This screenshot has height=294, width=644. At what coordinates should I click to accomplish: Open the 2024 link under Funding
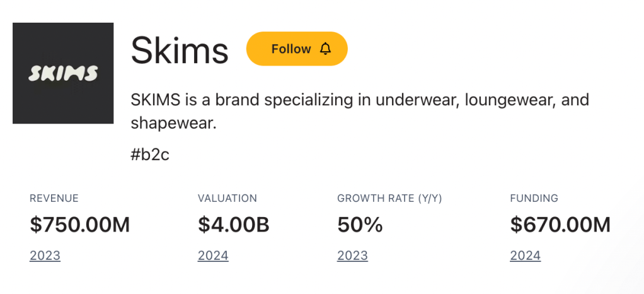[x=525, y=256]
